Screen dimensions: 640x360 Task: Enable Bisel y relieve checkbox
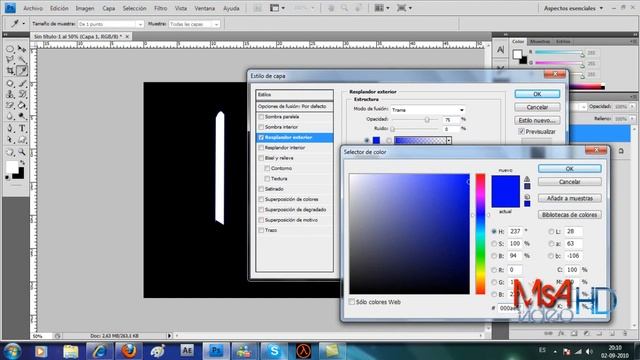pyautogui.click(x=261, y=158)
